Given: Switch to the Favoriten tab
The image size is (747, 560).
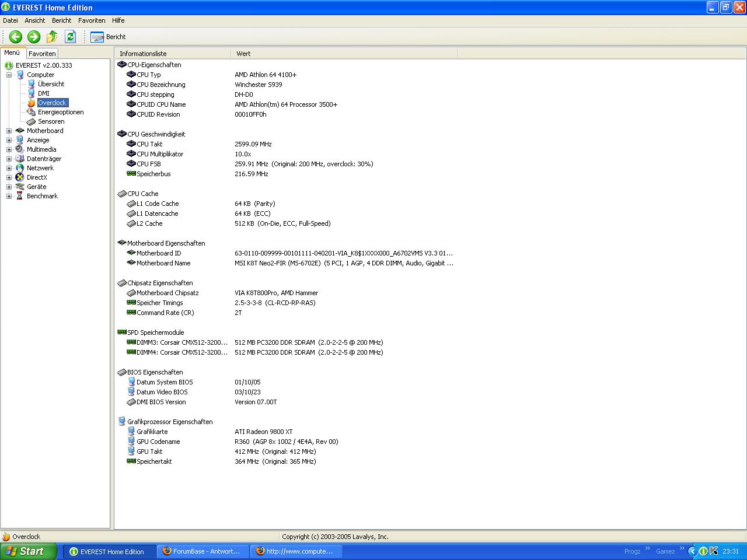Looking at the screenshot, I should pyautogui.click(x=42, y=53).
